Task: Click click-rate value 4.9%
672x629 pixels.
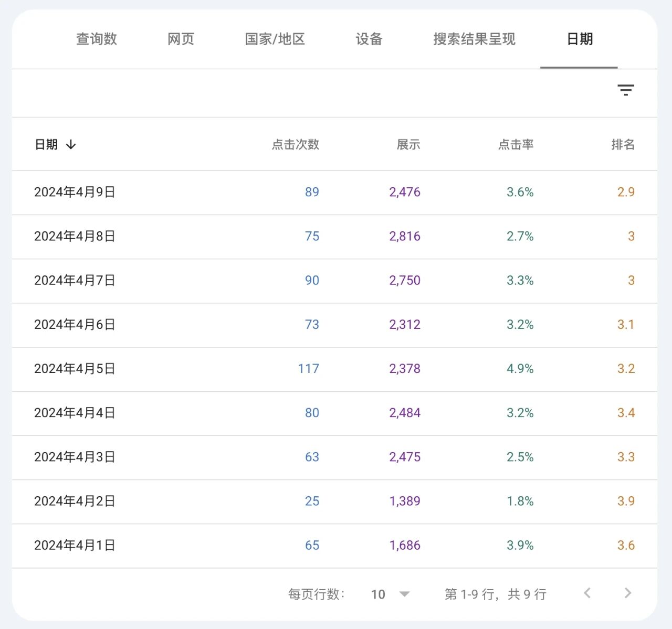Action: [520, 369]
